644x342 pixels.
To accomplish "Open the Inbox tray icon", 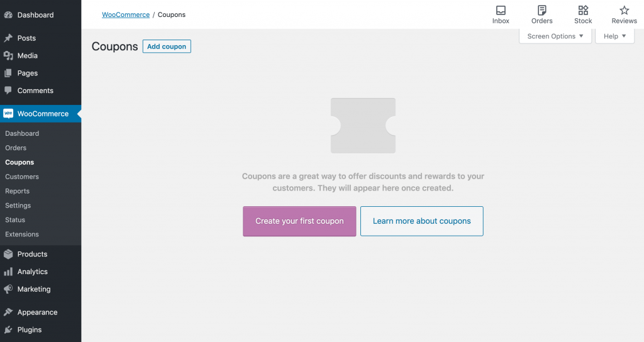I will pos(501,10).
